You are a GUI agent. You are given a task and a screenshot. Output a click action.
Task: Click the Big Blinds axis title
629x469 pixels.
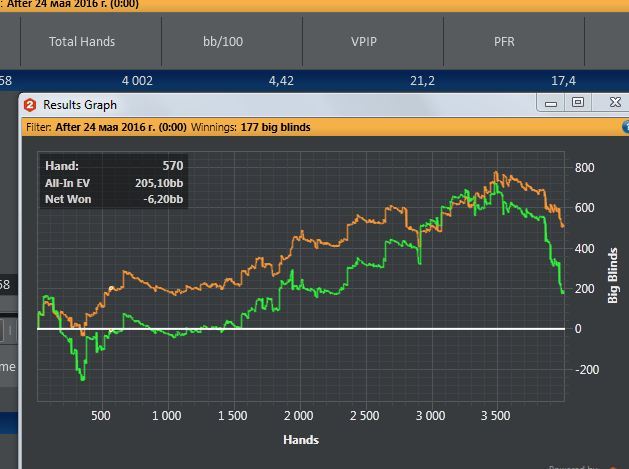(x=613, y=275)
